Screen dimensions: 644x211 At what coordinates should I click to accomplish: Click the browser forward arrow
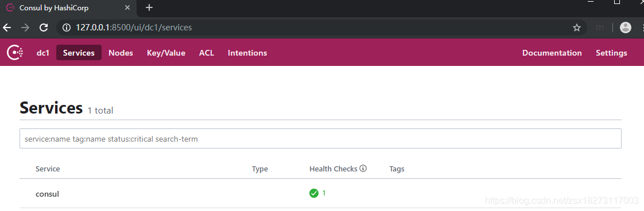pos(25,28)
